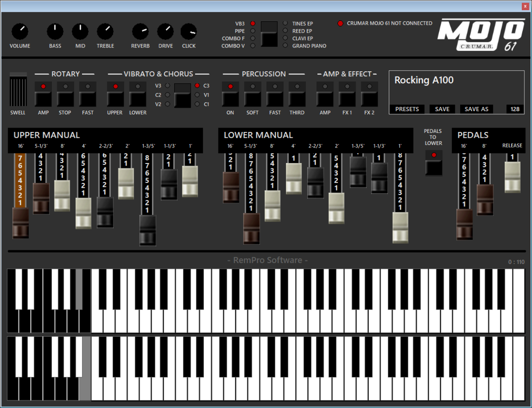Select the CLAVI EP sound
The height and width of the screenshot is (408, 532).
pyautogui.click(x=285, y=39)
